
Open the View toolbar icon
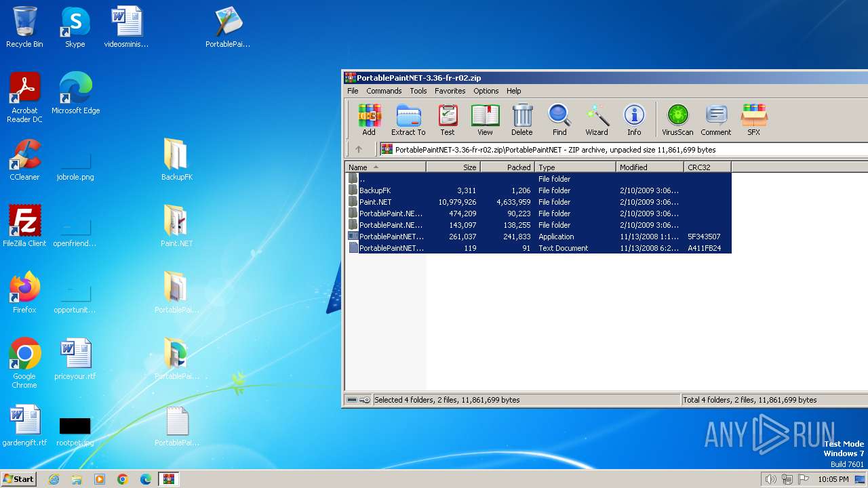pos(485,120)
